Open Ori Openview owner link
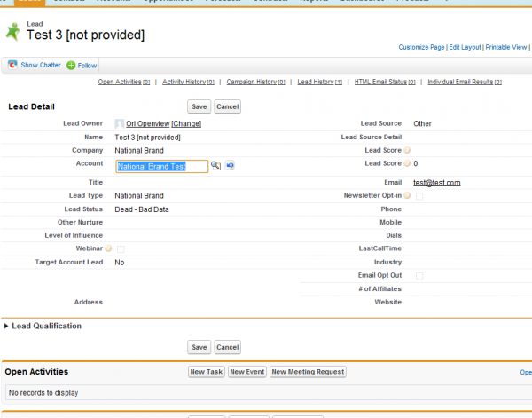Viewport: 532px width, 418px height. (x=147, y=124)
